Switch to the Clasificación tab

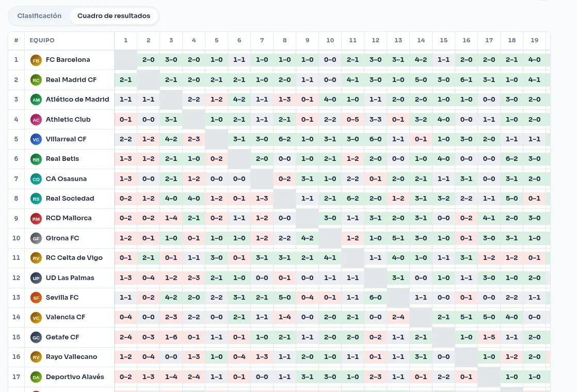[39, 16]
